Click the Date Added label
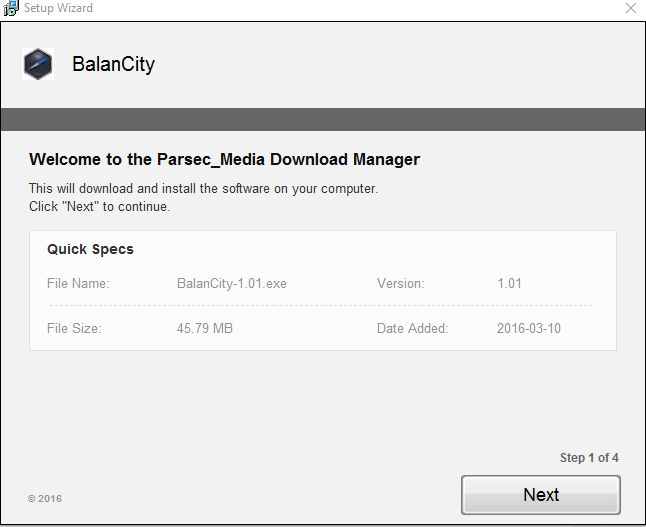This screenshot has width=646, height=527. click(x=412, y=328)
